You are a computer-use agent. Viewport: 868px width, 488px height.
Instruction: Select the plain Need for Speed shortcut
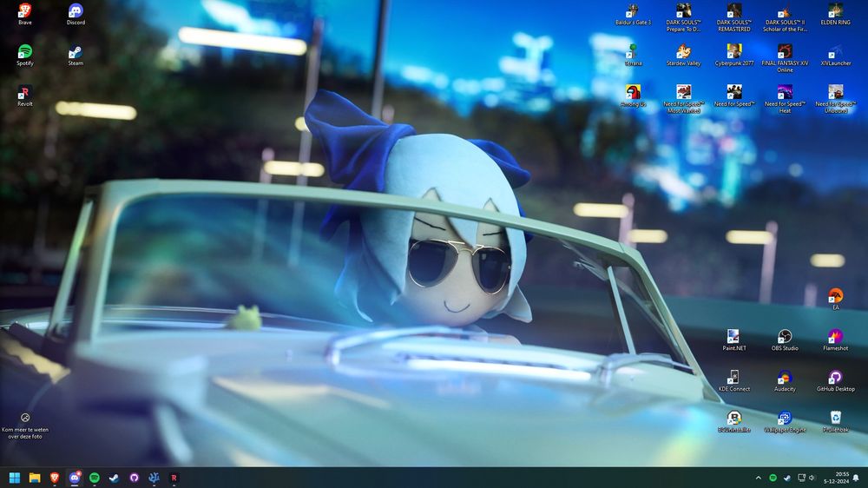[x=734, y=96]
